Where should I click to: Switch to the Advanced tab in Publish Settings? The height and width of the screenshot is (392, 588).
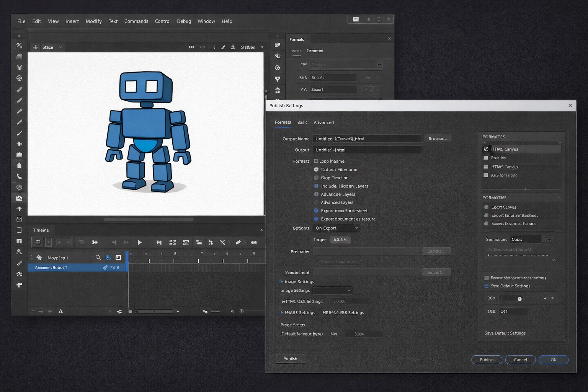click(x=323, y=122)
